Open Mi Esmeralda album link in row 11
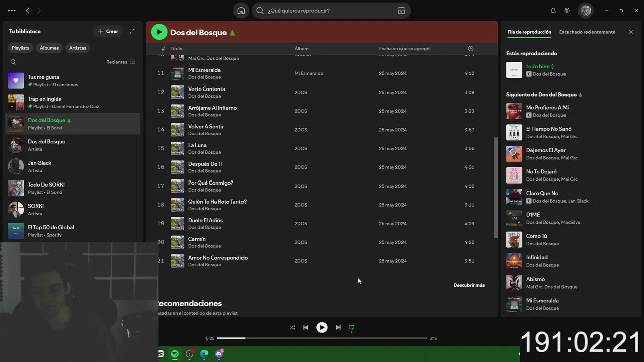 pos(309,73)
